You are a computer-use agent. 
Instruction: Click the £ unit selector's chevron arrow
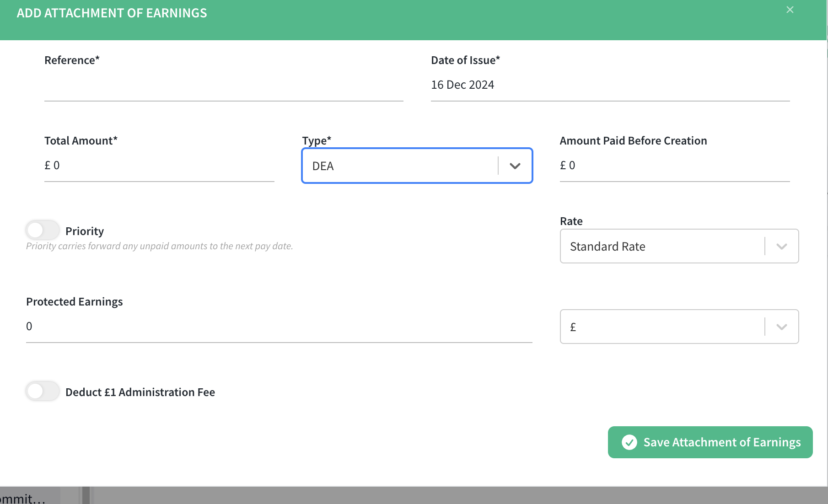click(x=781, y=327)
